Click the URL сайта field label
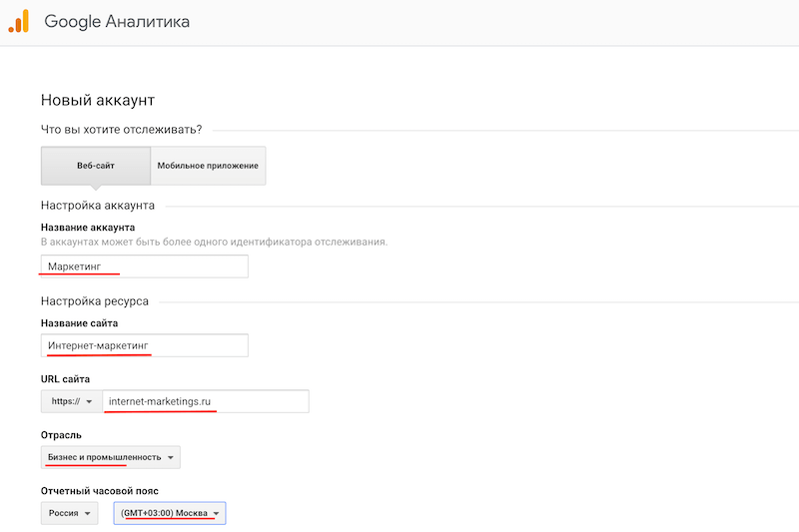 pyautogui.click(x=65, y=379)
